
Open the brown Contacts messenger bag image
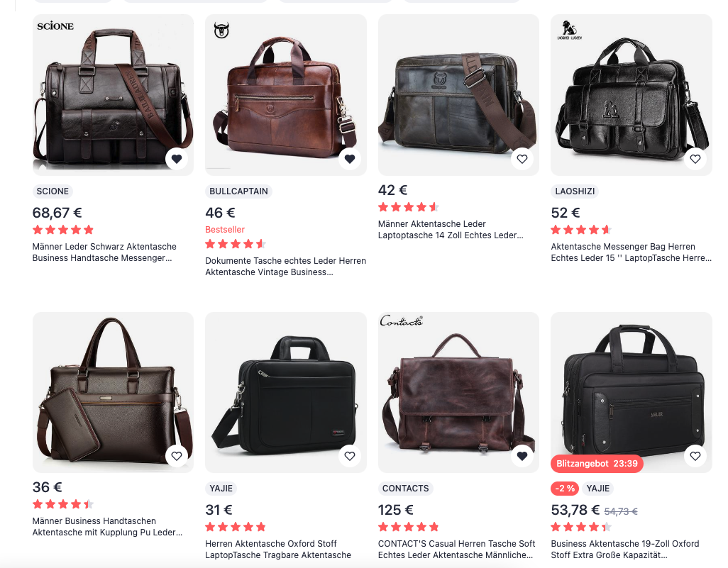pyautogui.click(x=458, y=393)
